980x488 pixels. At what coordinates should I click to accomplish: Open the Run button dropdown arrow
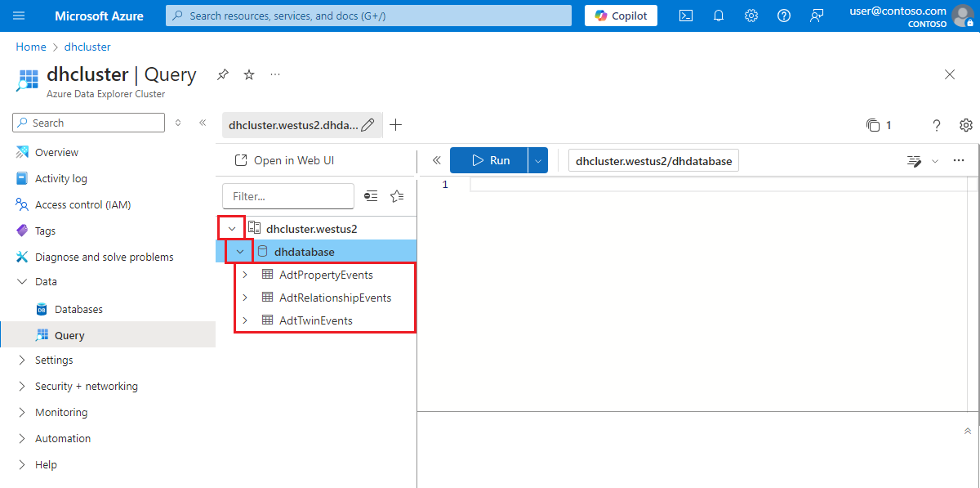pyautogui.click(x=537, y=160)
